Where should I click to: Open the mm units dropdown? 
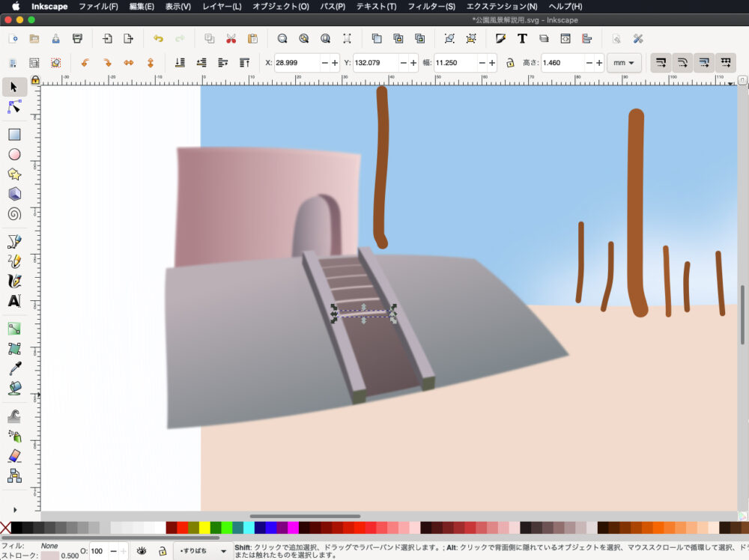(623, 63)
